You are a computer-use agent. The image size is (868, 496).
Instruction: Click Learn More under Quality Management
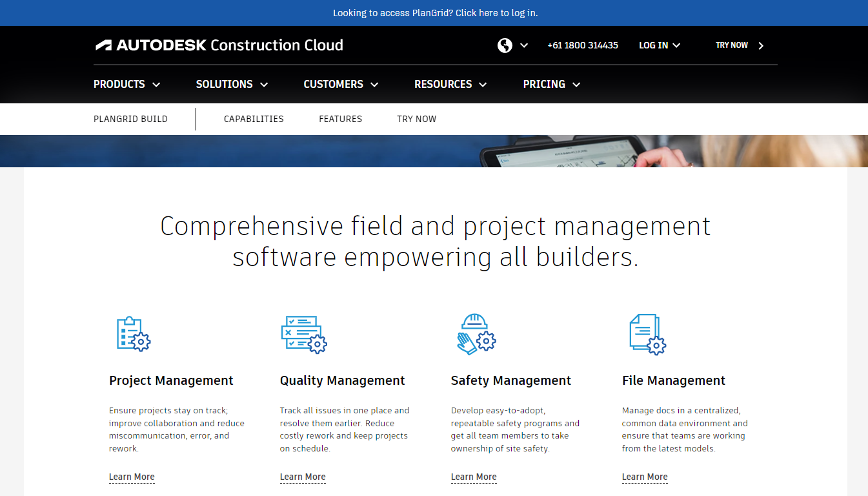(303, 477)
